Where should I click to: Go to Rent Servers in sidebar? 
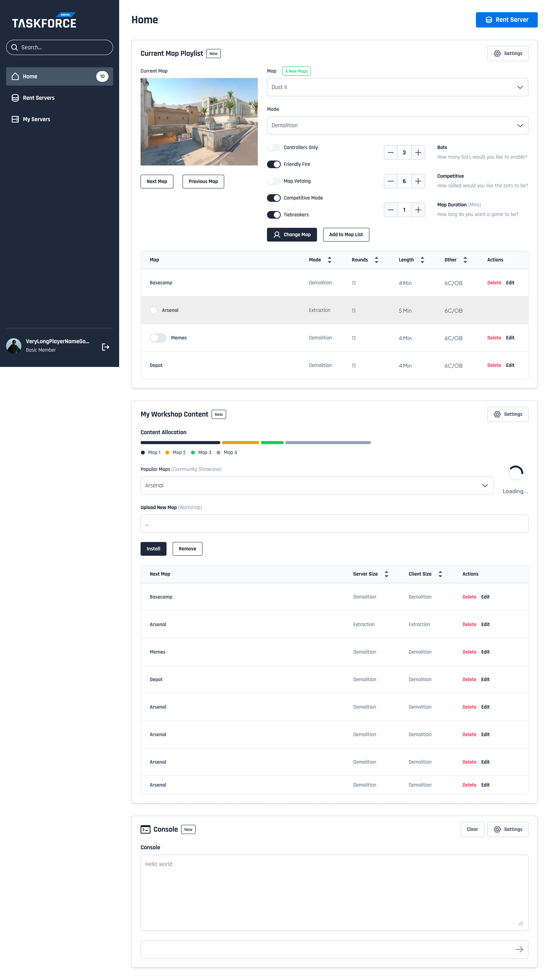38,98
